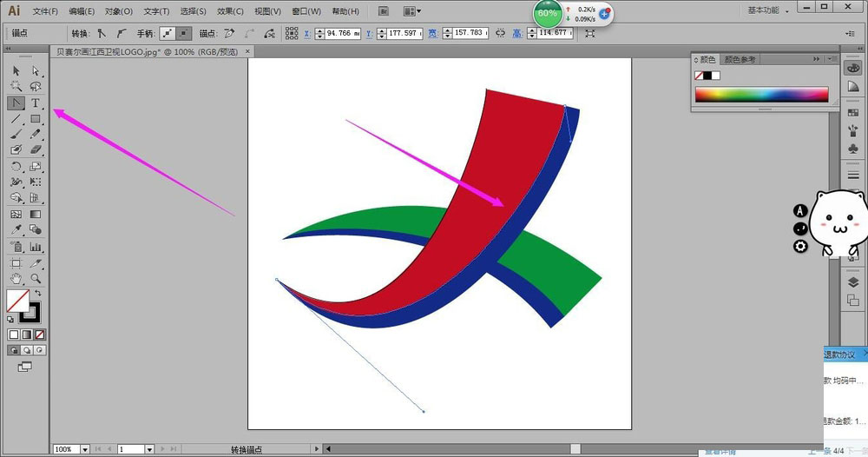Open the Adobe Bridge (Br) button
This screenshot has height=457, width=868.
[x=383, y=11]
